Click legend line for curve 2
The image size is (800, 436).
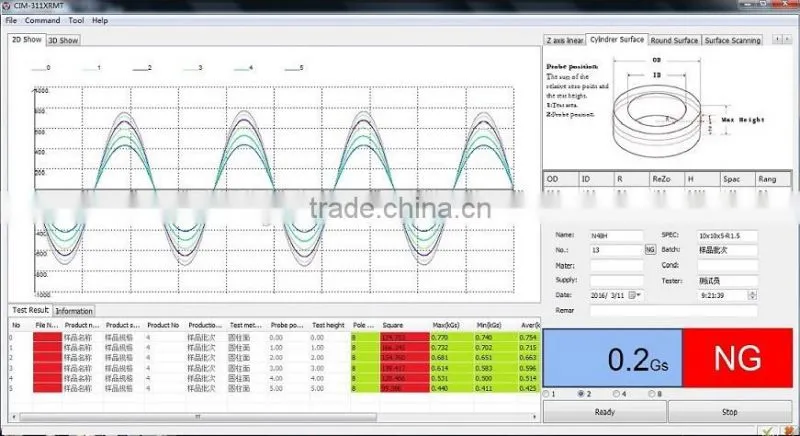(140, 68)
